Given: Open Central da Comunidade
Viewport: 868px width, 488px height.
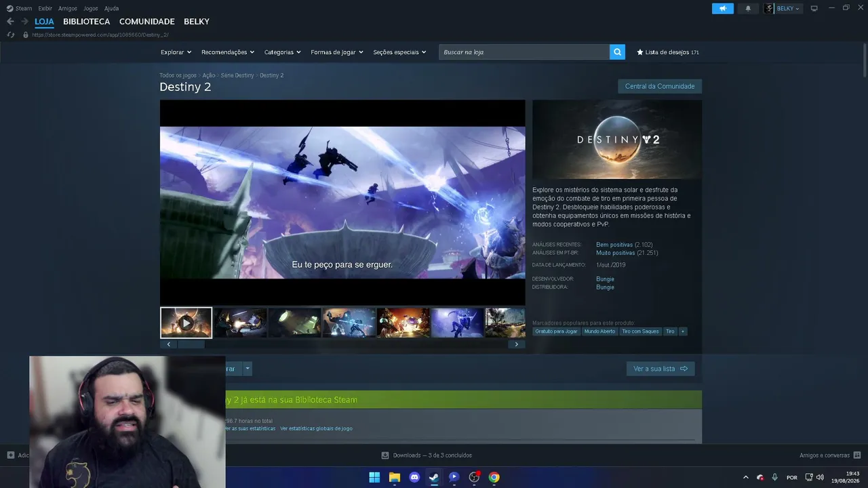Looking at the screenshot, I should click(x=660, y=87).
